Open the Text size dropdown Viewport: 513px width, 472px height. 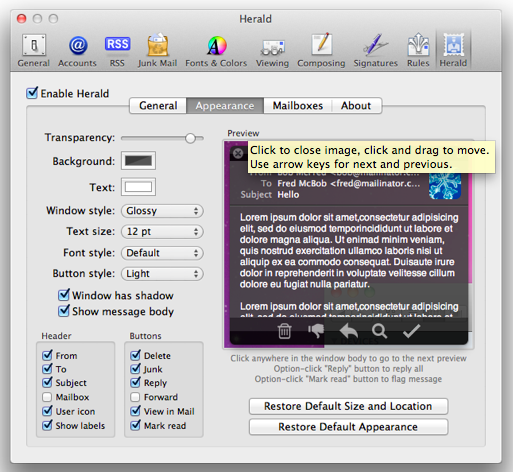click(162, 231)
